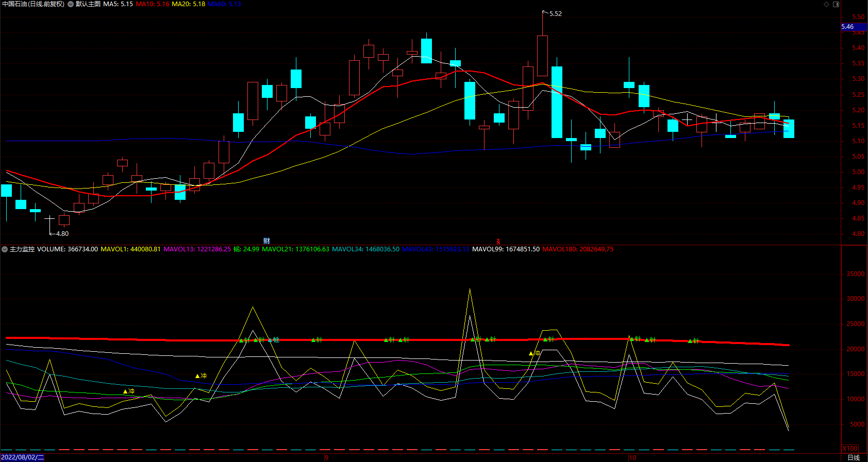Click the MAVOL21: 1376106.63 readout
Viewport: 868px width, 462px height.
coord(295,249)
